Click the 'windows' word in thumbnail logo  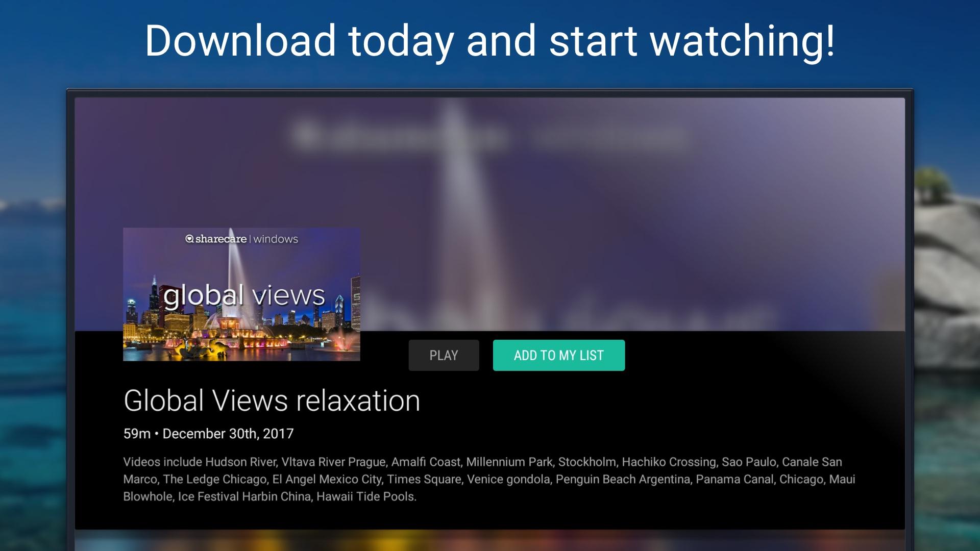276,239
